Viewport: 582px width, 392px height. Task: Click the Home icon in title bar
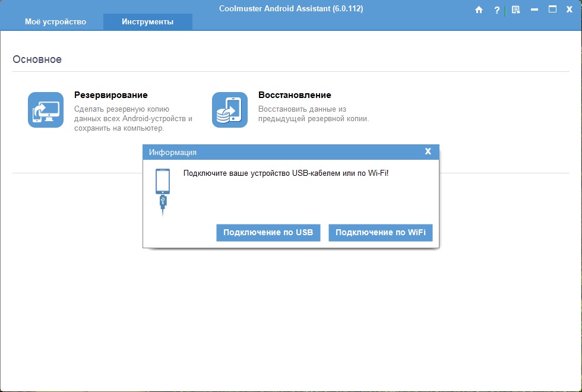(x=479, y=10)
